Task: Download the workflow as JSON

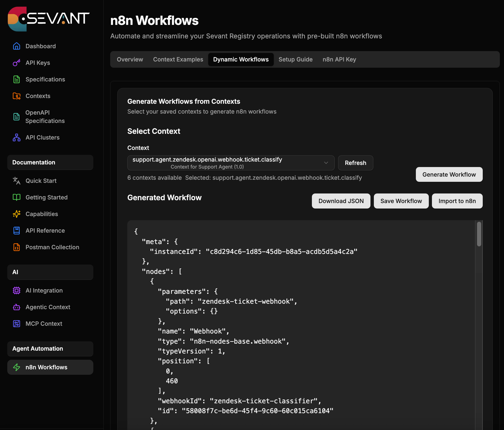Action: (x=341, y=201)
